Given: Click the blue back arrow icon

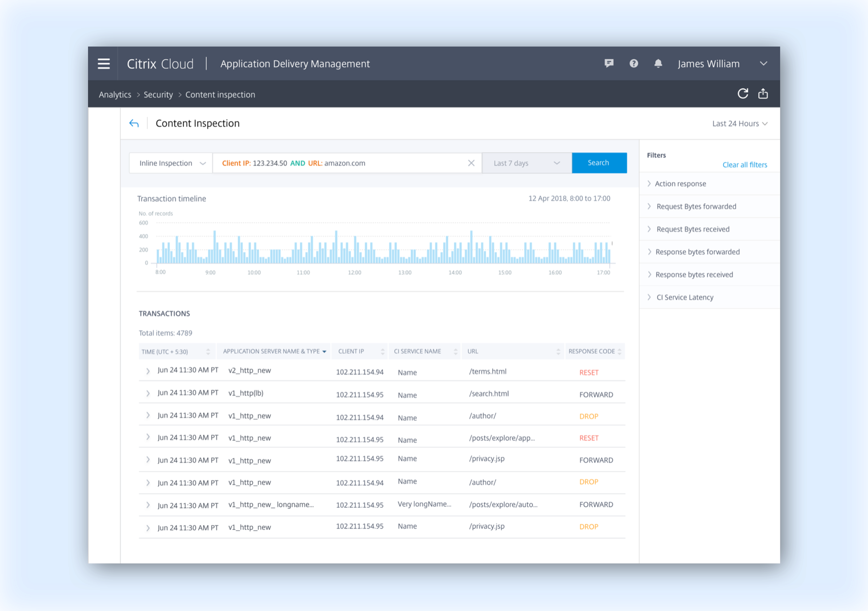Looking at the screenshot, I should [134, 123].
